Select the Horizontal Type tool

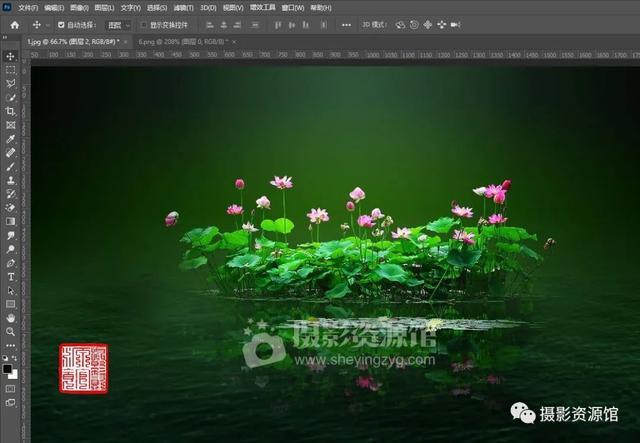pyautogui.click(x=11, y=277)
